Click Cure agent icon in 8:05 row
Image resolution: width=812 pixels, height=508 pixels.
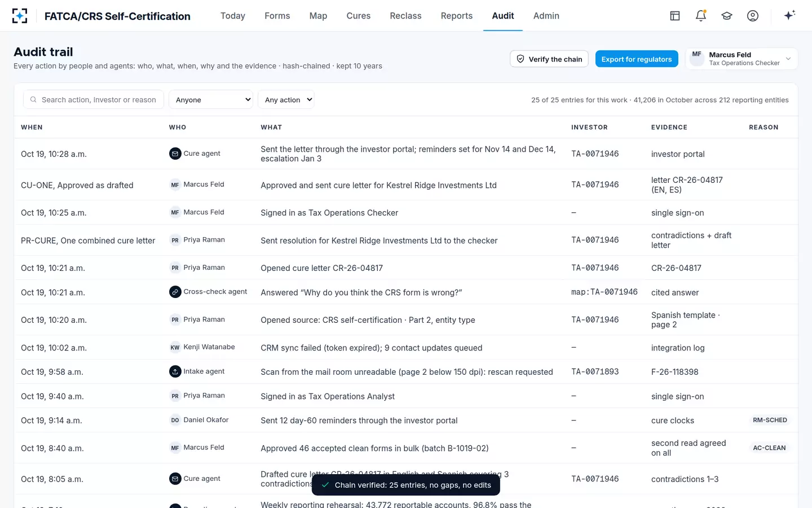click(175, 479)
